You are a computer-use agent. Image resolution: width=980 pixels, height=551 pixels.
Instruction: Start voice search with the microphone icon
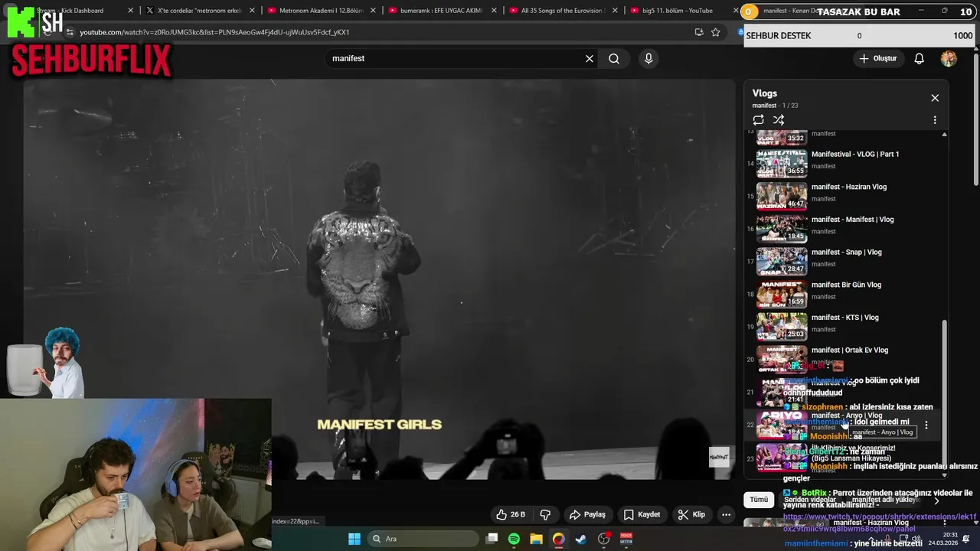648,59
